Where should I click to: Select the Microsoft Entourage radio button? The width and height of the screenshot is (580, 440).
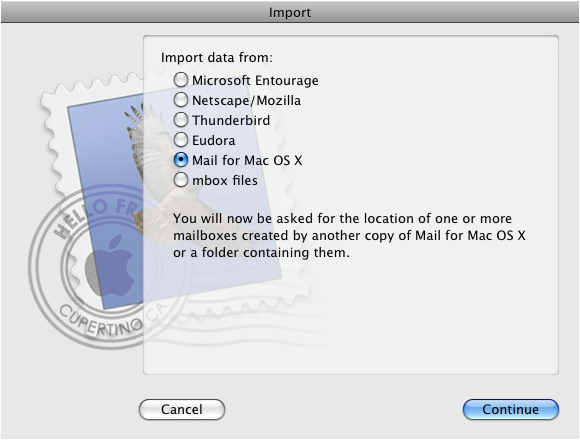(181, 80)
